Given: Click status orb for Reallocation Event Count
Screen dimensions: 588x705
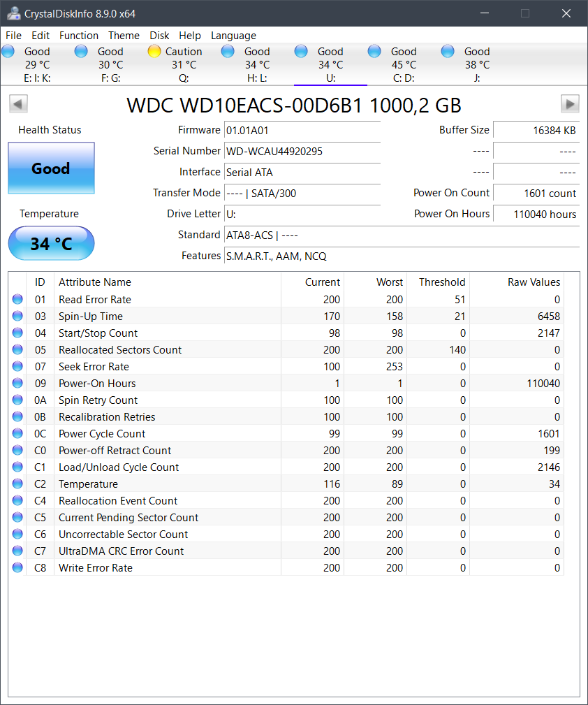Looking at the screenshot, I should coord(17,500).
